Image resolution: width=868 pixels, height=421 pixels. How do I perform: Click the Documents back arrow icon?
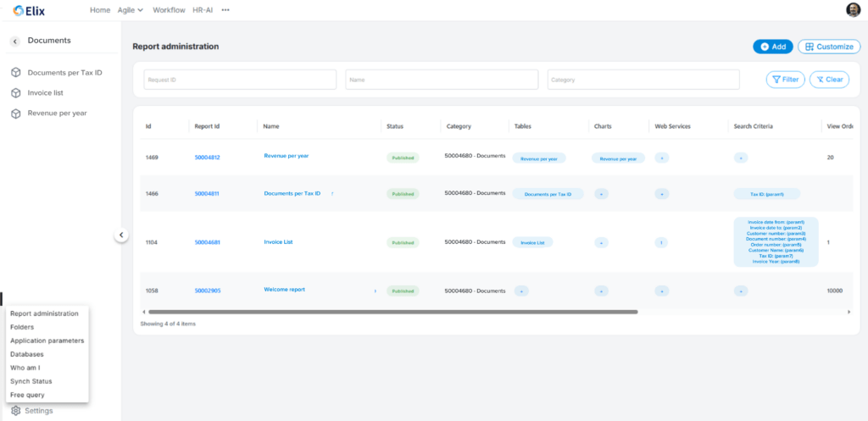point(15,41)
